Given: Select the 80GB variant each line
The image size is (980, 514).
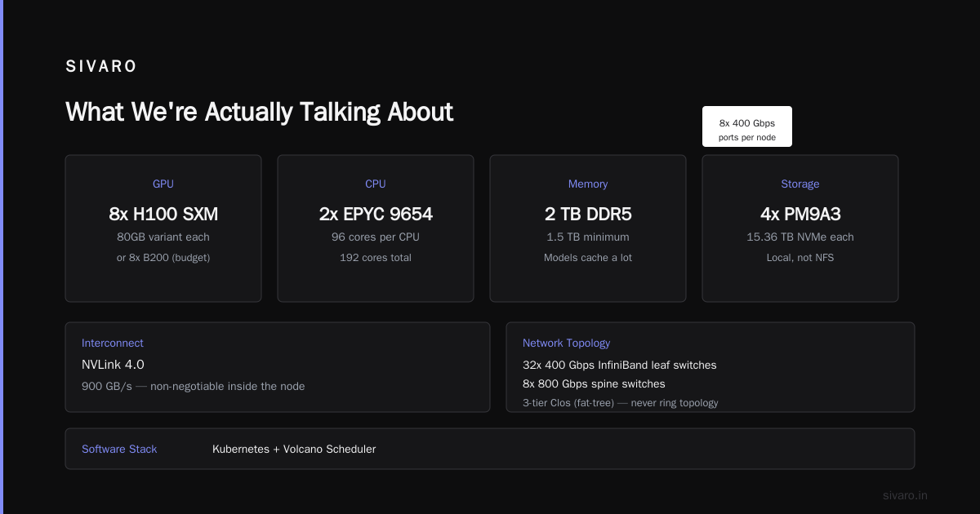Looking at the screenshot, I should coord(163,237).
